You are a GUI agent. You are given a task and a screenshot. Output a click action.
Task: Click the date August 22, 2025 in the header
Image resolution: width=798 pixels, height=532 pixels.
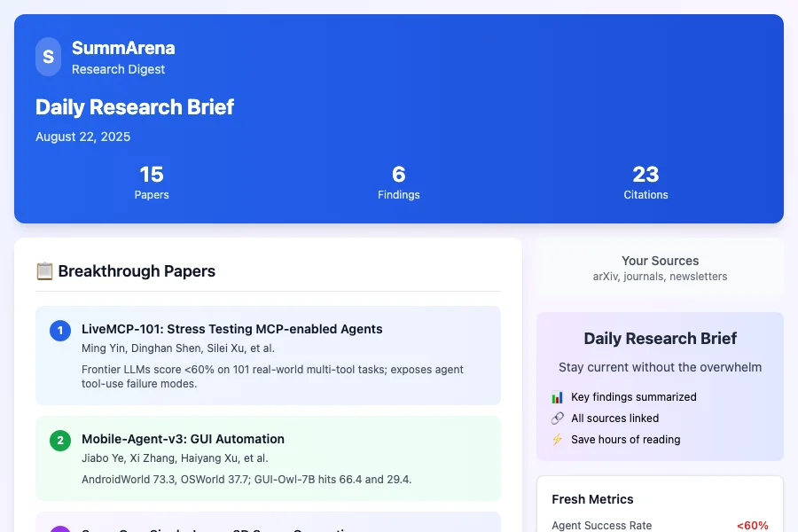click(x=82, y=136)
